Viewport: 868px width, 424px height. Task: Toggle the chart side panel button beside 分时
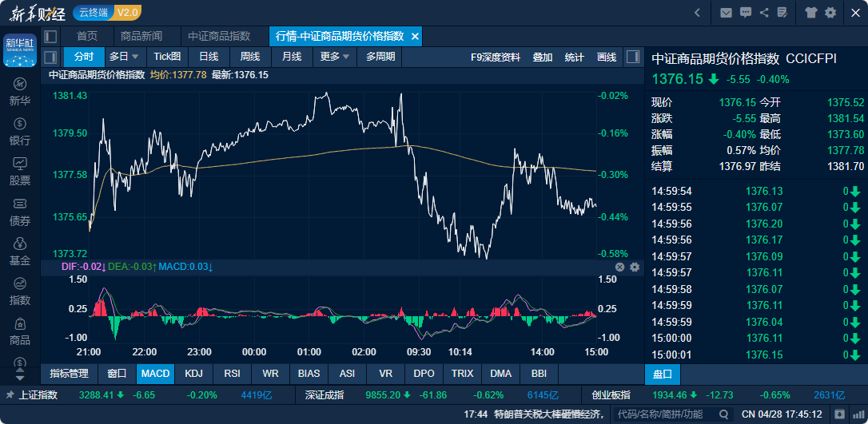[50, 57]
